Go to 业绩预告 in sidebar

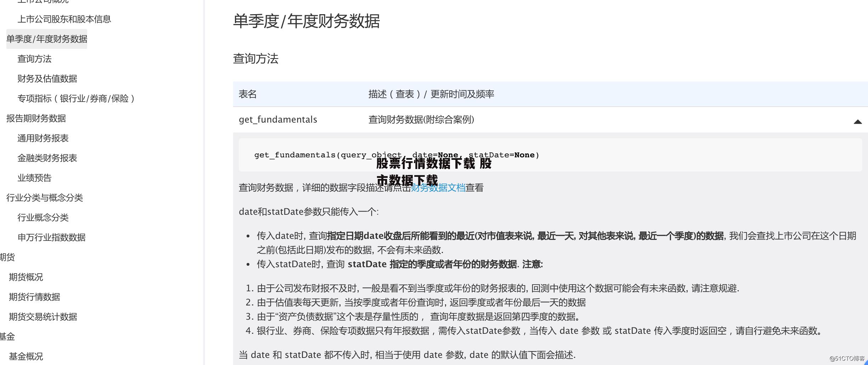(34, 178)
